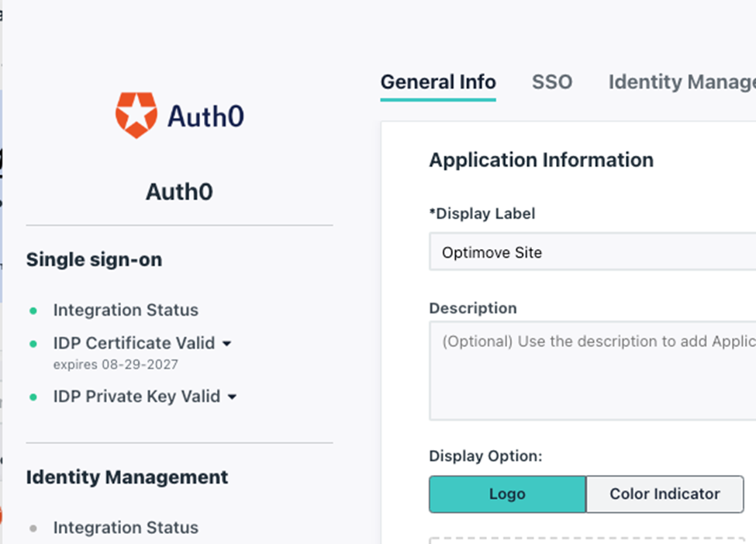The image size is (756, 544).
Task: Click the expires 08-29-2027 text
Action: pyautogui.click(x=116, y=365)
